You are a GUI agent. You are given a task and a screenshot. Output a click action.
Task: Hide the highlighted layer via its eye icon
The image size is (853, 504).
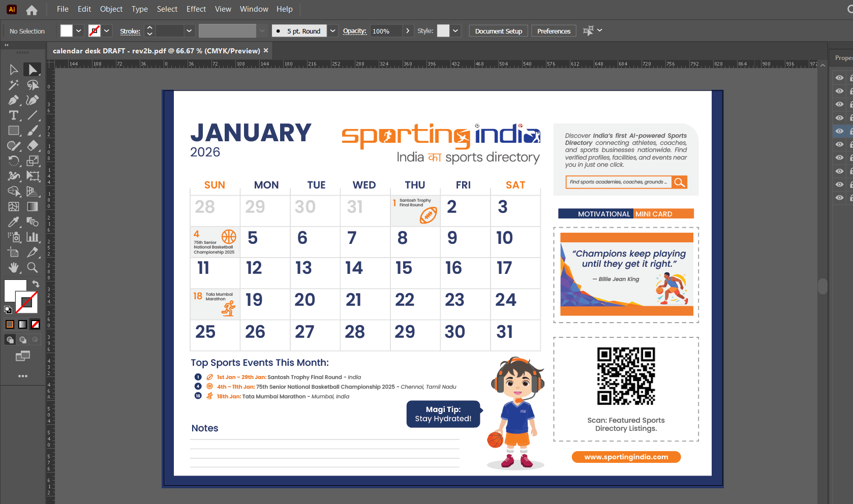point(839,131)
